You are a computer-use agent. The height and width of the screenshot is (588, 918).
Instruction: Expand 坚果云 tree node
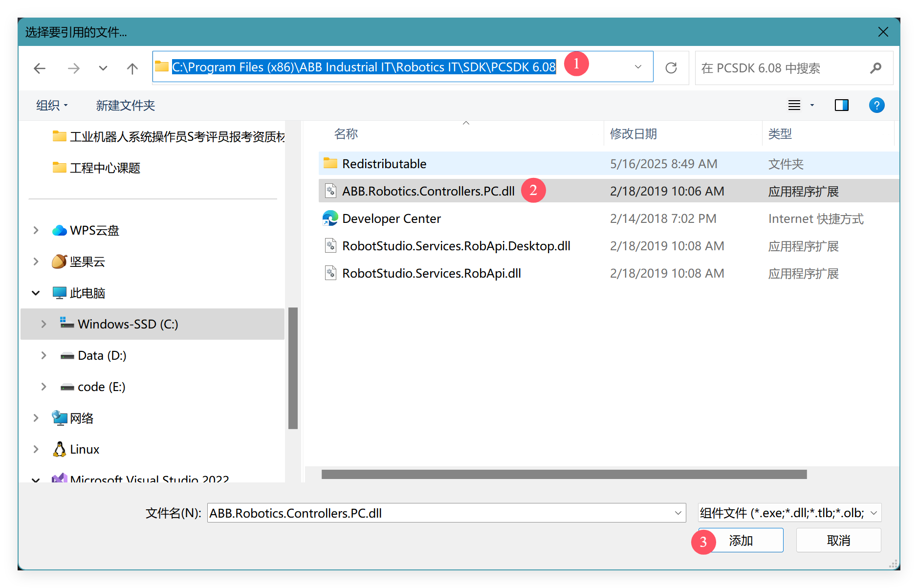(x=36, y=261)
